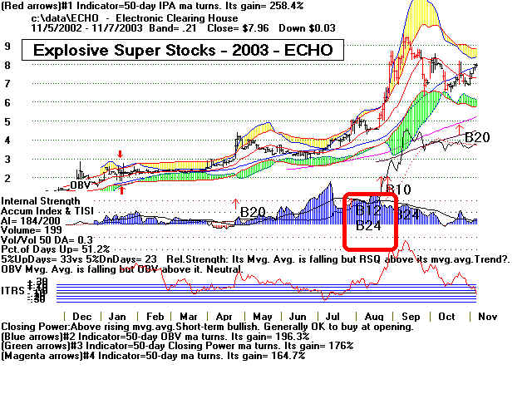The width and height of the screenshot is (532, 399).
Task: Click the B24 signal inside the red box
Action: pos(370,225)
